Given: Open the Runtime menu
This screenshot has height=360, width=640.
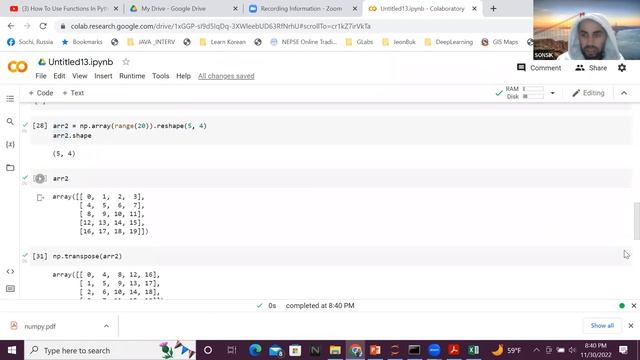Looking at the screenshot, I should tap(132, 76).
